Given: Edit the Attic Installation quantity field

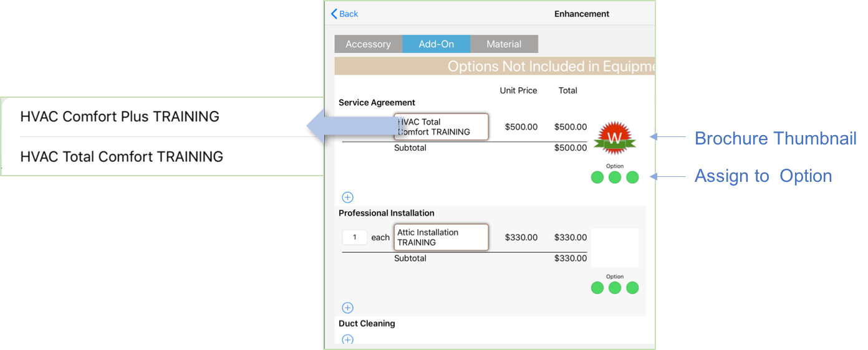Looking at the screenshot, I should click(355, 237).
